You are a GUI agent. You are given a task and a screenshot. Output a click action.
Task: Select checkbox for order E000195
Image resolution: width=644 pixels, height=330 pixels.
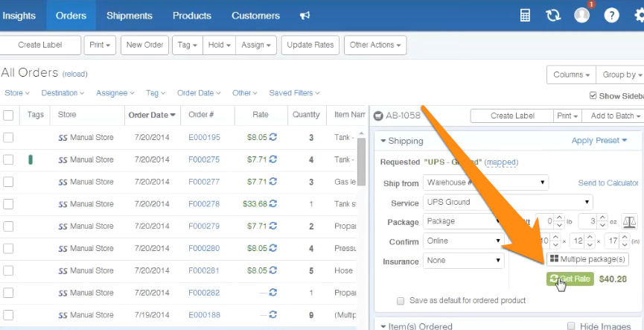(x=8, y=137)
